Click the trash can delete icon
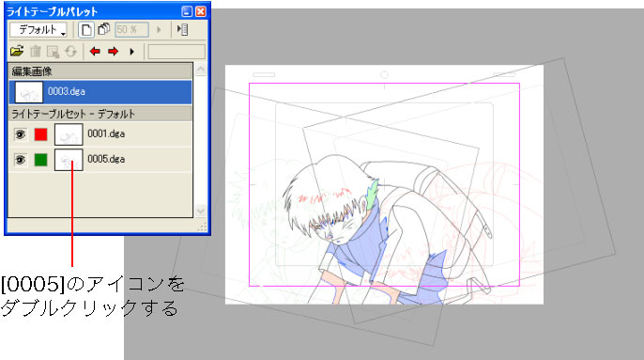Image resolution: width=644 pixels, height=360 pixels. pos(36,52)
